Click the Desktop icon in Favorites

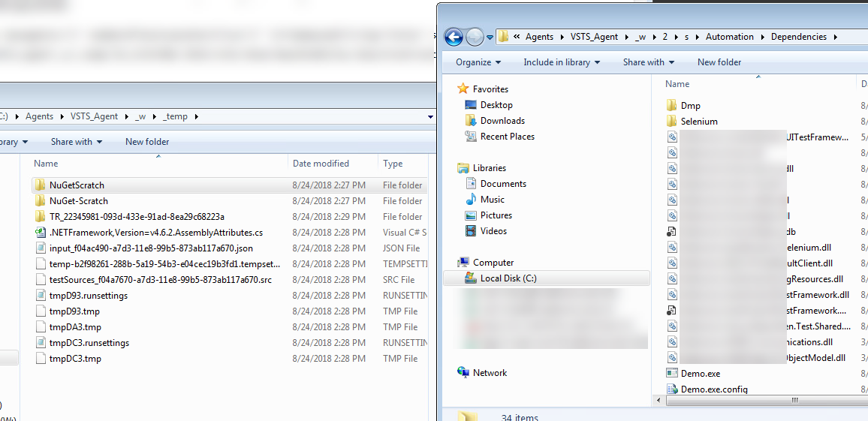point(471,104)
